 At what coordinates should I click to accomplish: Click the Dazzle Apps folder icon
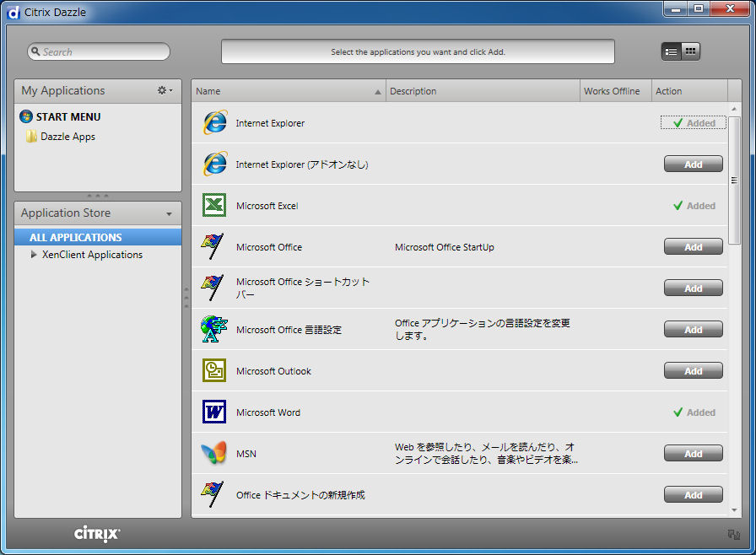click(31, 137)
